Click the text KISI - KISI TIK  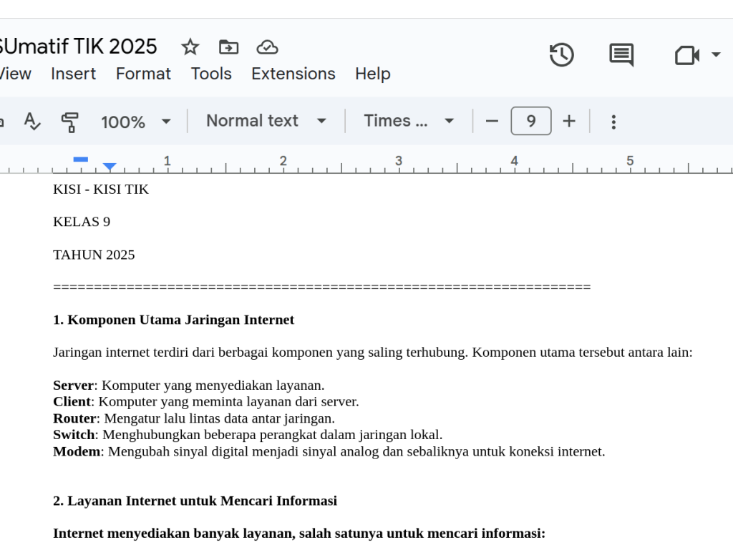point(101,189)
